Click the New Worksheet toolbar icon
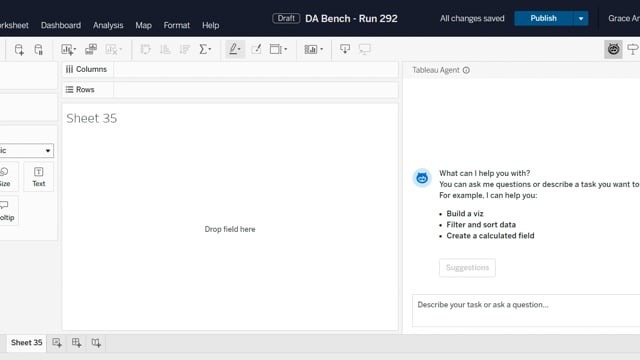The width and height of the screenshot is (640, 360). click(66, 49)
